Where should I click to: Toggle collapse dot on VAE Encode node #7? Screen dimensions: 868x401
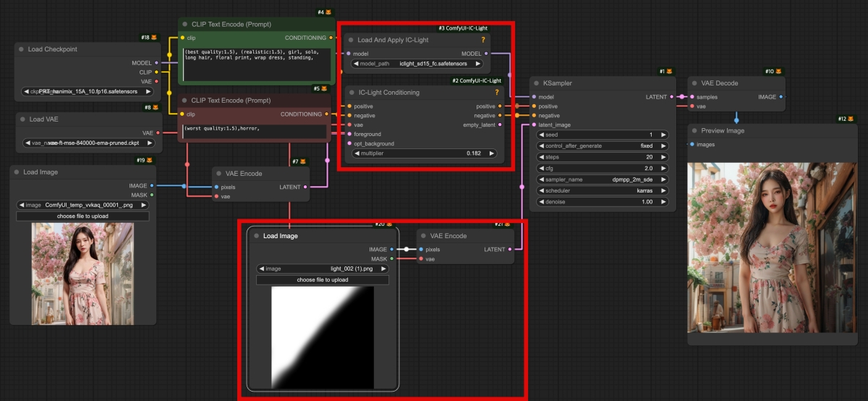coord(218,174)
